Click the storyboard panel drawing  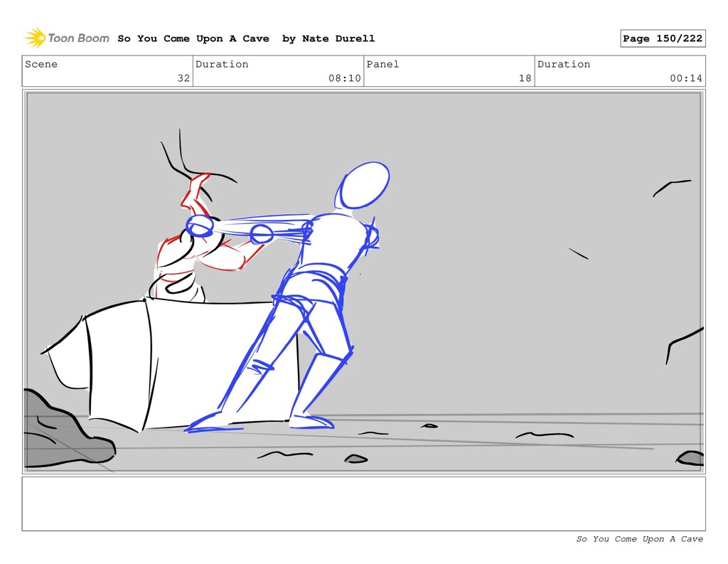tap(363, 282)
